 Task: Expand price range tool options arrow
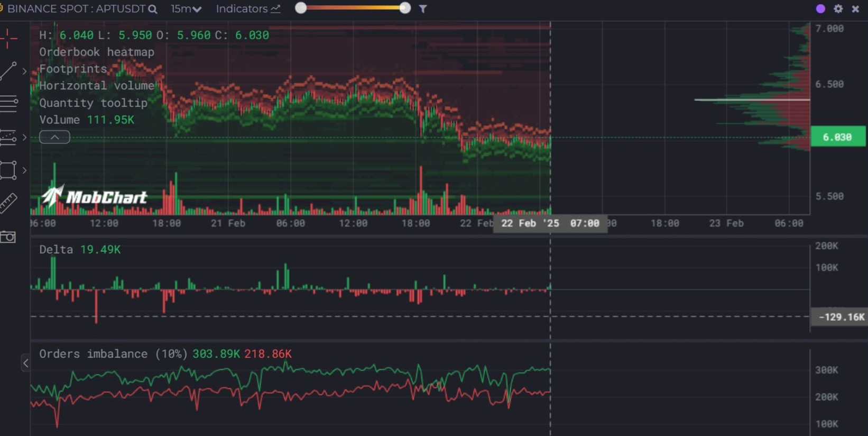pyautogui.click(x=24, y=137)
